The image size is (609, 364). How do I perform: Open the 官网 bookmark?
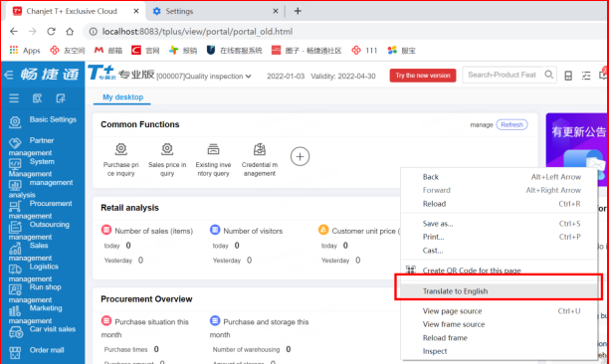[x=145, y=50]
